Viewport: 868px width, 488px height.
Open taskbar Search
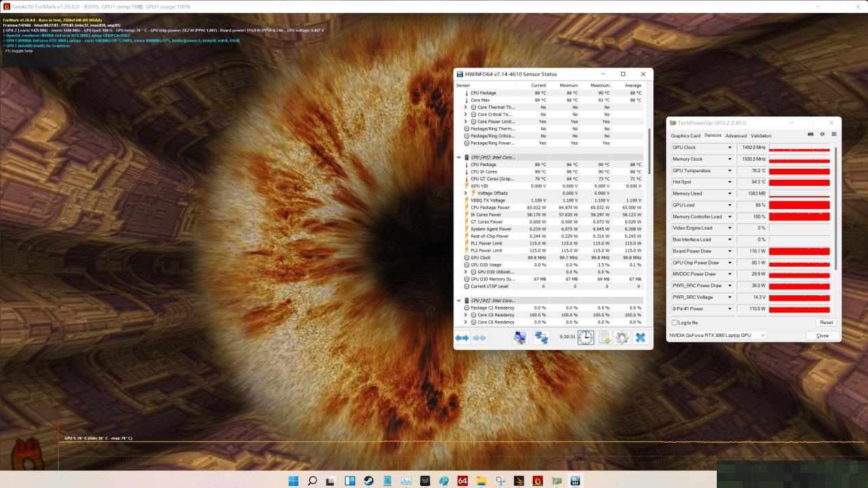[x=313, y=480]
